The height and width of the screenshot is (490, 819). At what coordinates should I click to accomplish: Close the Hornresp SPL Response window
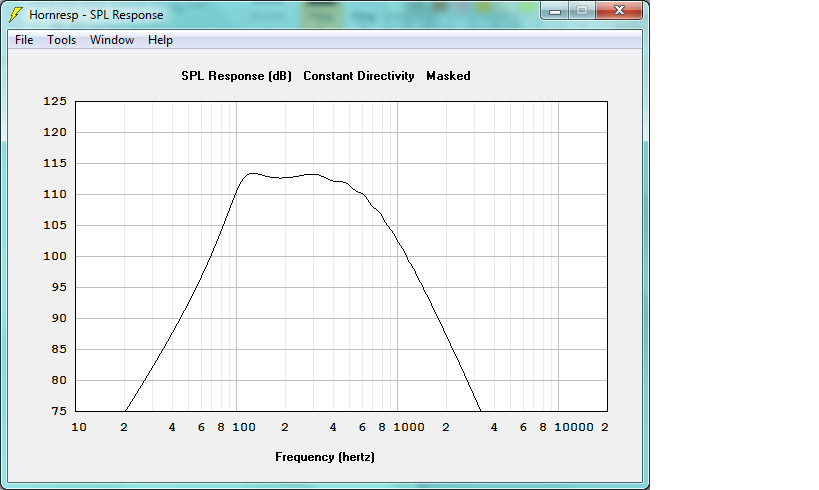point(619,10)
